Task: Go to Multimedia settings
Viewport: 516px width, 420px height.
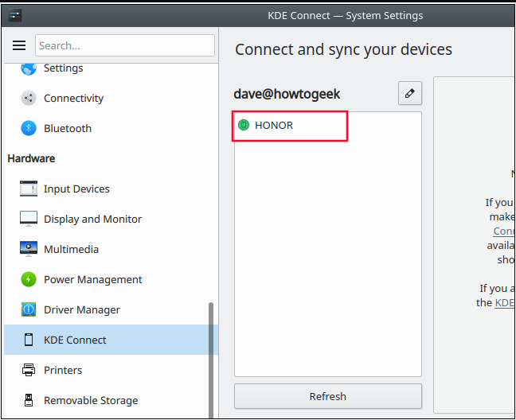Action: 111,249
